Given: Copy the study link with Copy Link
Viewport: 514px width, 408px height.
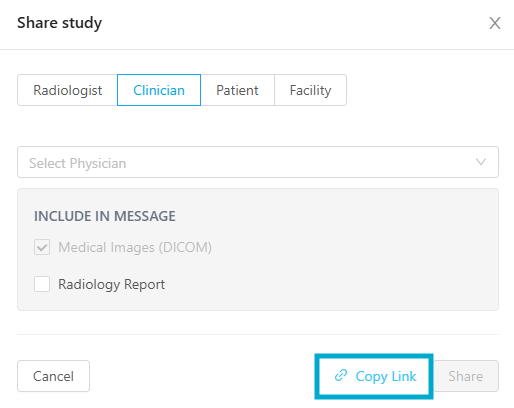Looking at the screenshot, I should pyautogui.click(x=374, y=376).
